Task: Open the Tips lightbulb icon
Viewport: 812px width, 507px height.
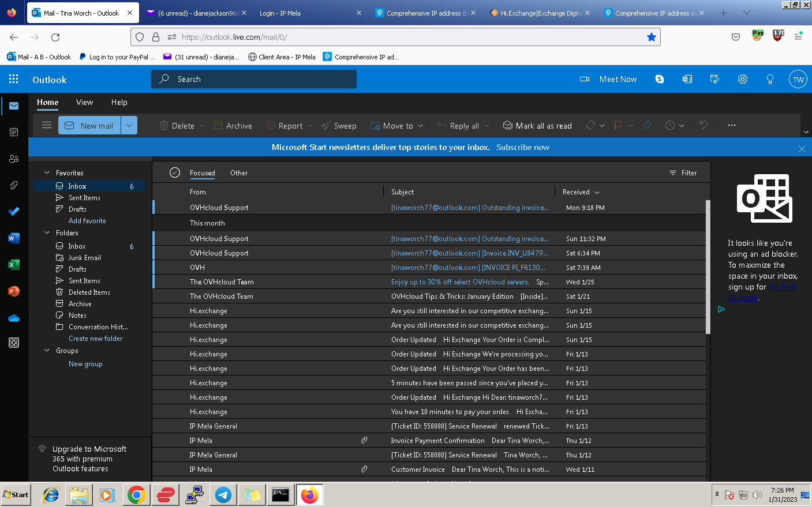Action: [x=770, y=79]
